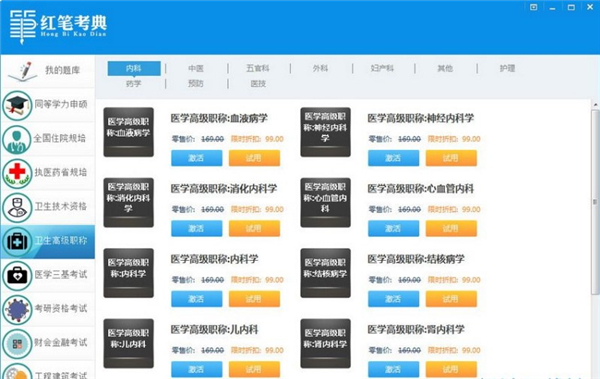Switch to the 医技 tab
Viewport: 600px width, 379px height.
(258, 83)
